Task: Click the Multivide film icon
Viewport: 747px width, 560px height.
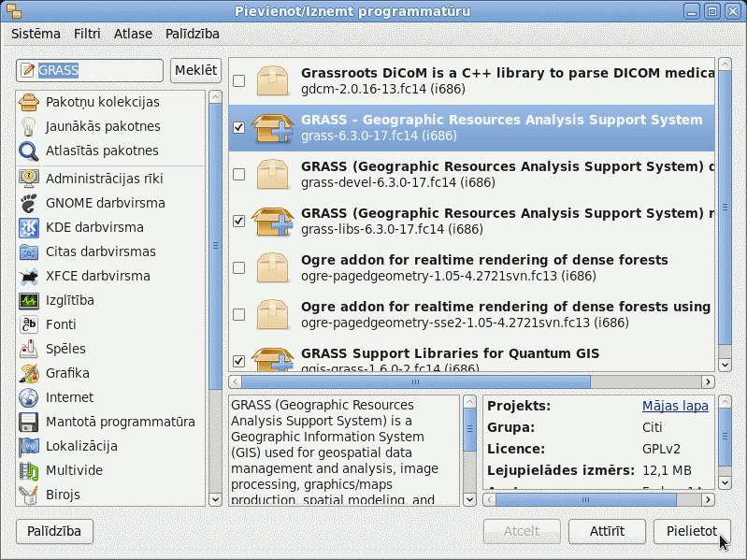Action: coord(29,470)
